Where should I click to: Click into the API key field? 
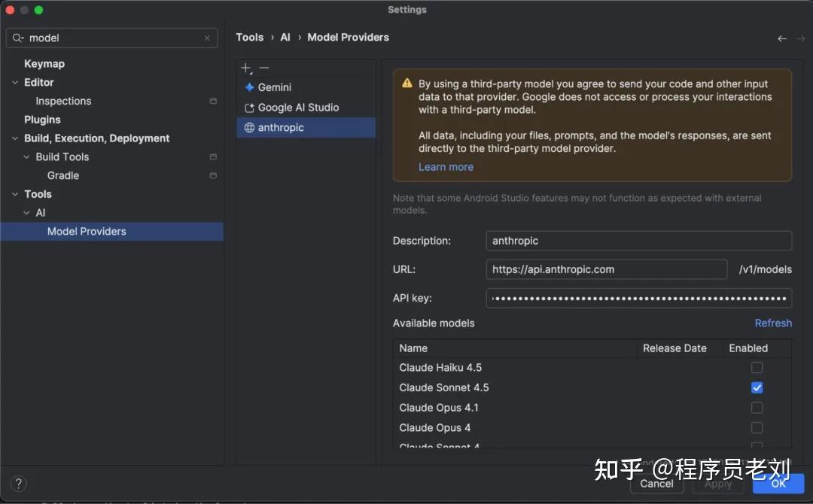(x=639, y=298)
